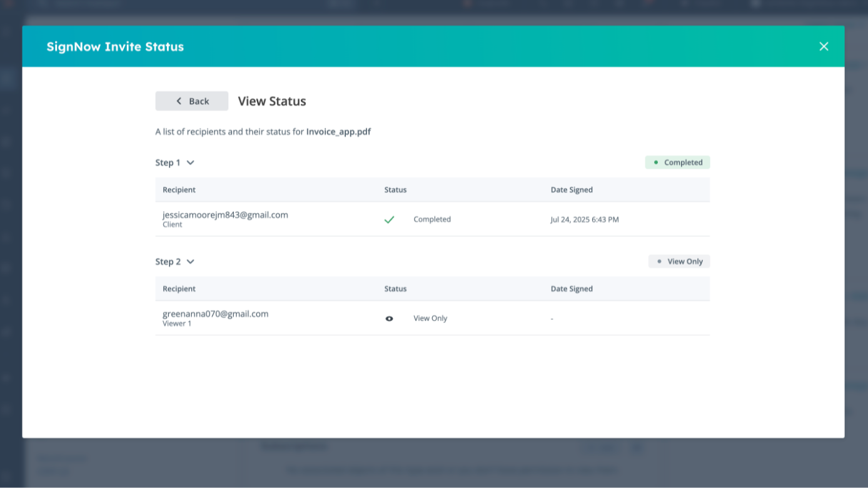Image resolution: width=868 pixels, height=488 pixels.
Task: Collapse Step 1 using its chevron
Action: tap(190, 162)
